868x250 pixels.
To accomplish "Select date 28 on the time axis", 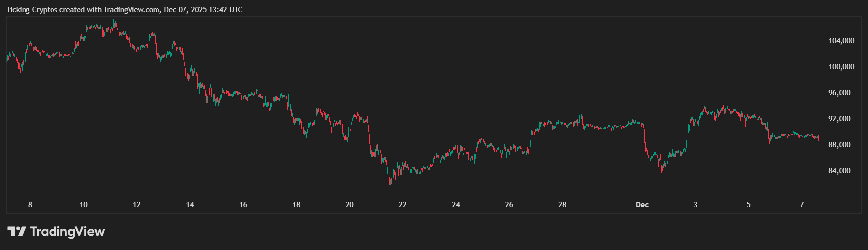I will pos(562,205).
